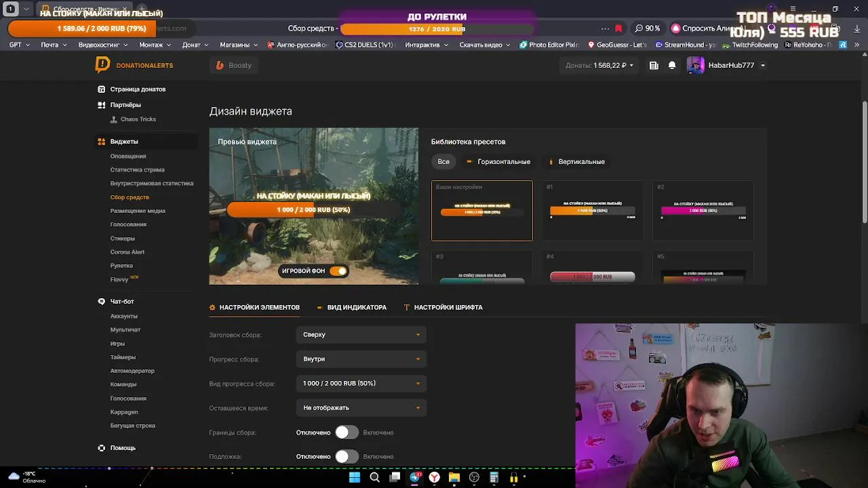Image resolution: width=868 pixels, height=488 pixels.
Task: Open Вид прогресса сбора dropdown
Action: tap(361, 384)
